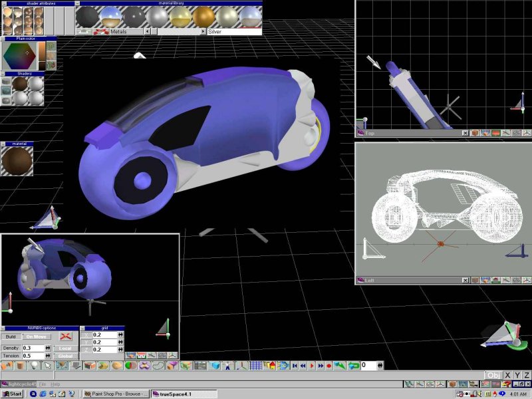Select the tan egg-shaped primitive tool
This screenshot has width=532, height=399.
[117, 365]
